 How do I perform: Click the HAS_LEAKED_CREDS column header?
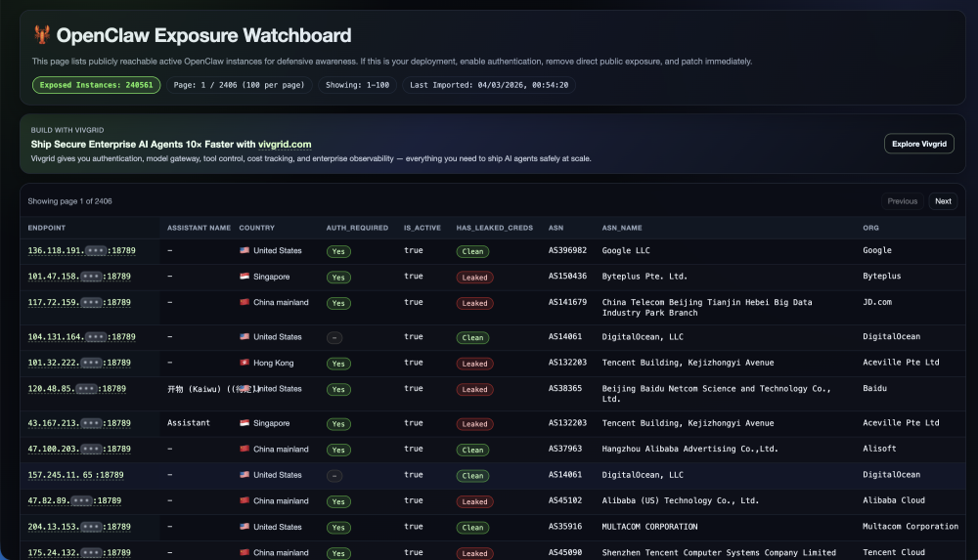pyautogui.click(x=495, y=228)
